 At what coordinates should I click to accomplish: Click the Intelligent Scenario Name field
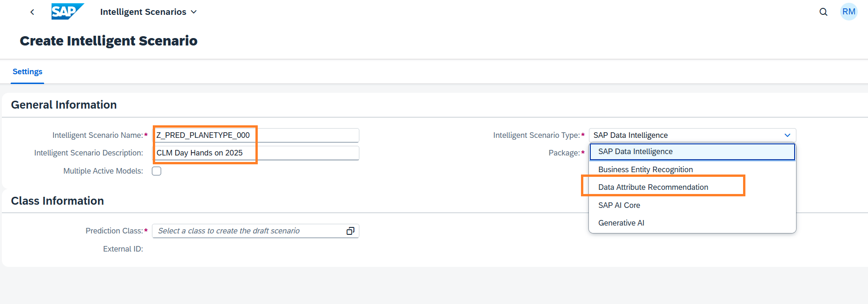pyautogui.click(x=256, y=136)
